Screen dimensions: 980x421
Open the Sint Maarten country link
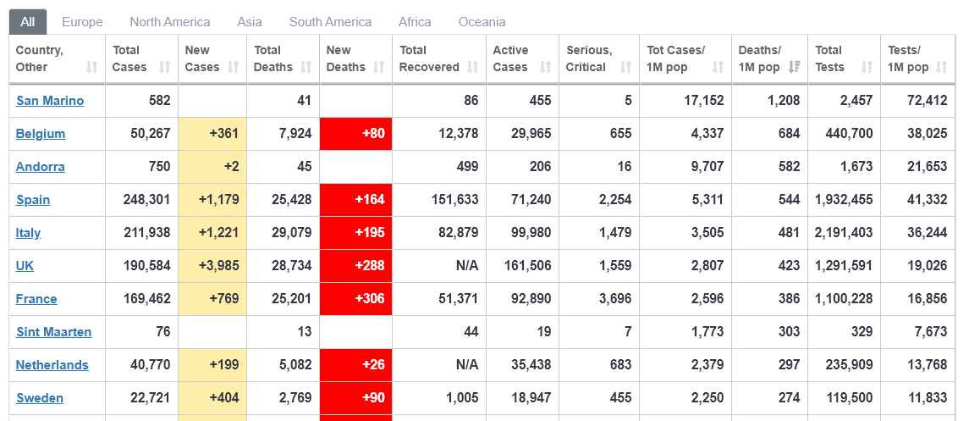54,332
